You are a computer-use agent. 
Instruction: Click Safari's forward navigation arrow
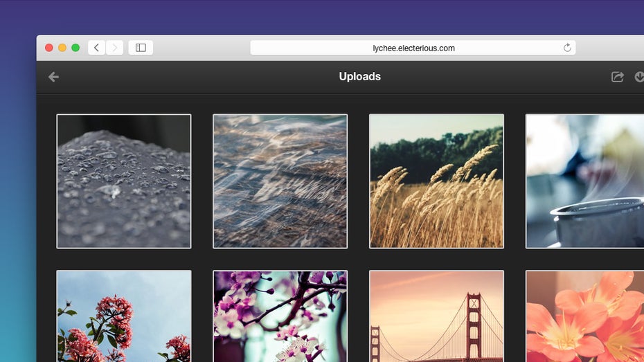pos(115,48)
